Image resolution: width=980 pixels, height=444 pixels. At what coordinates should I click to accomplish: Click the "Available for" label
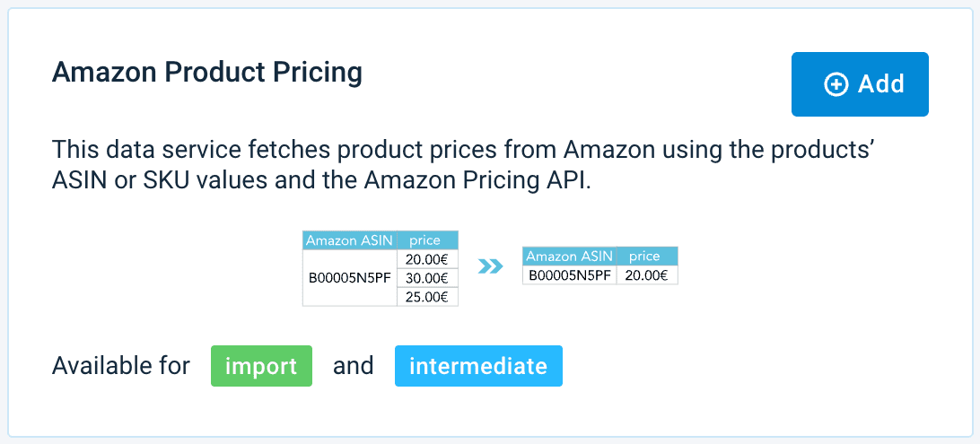coord(121,366)
